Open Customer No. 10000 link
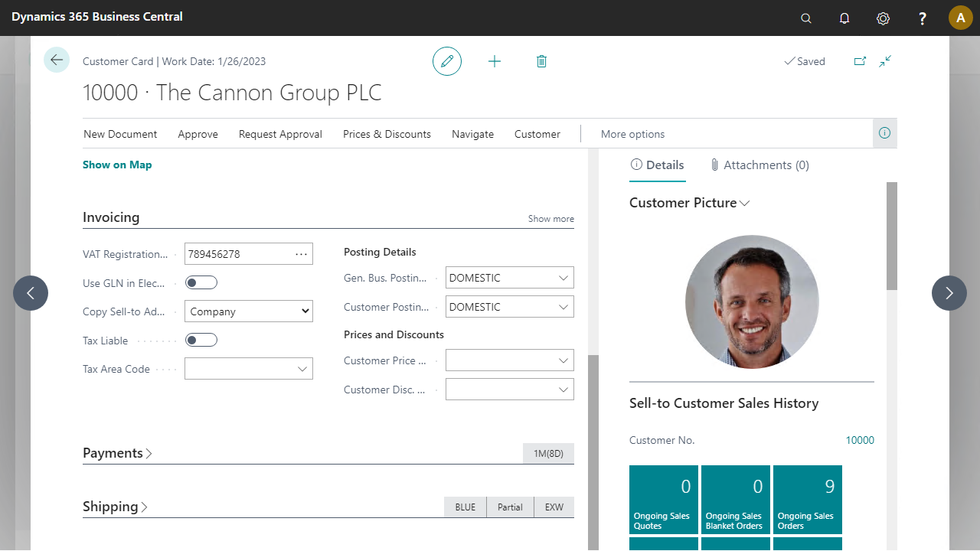Screen dimensions: 980x551 (860, 440)
